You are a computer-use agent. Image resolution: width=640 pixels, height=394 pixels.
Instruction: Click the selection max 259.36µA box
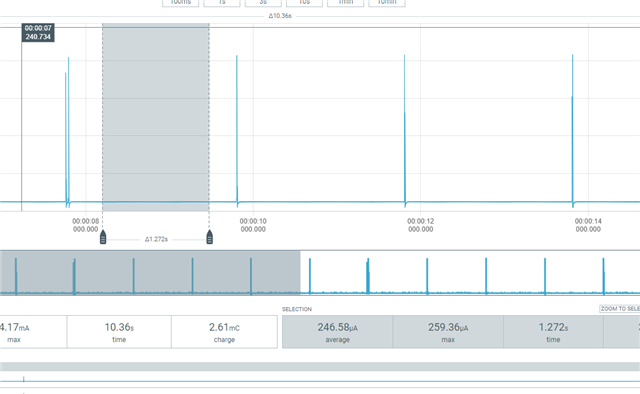pyautogui.click(x=448, y=332)
